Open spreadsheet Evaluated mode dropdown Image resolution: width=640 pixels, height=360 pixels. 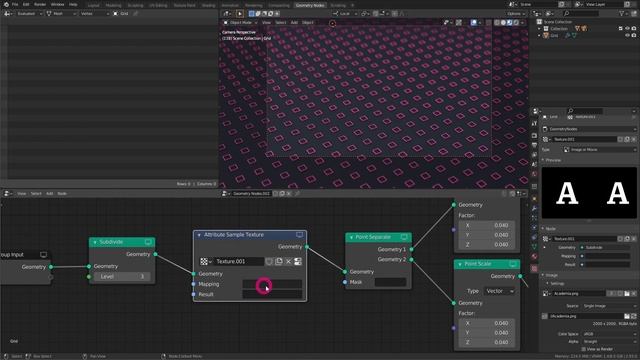point(29,13)
